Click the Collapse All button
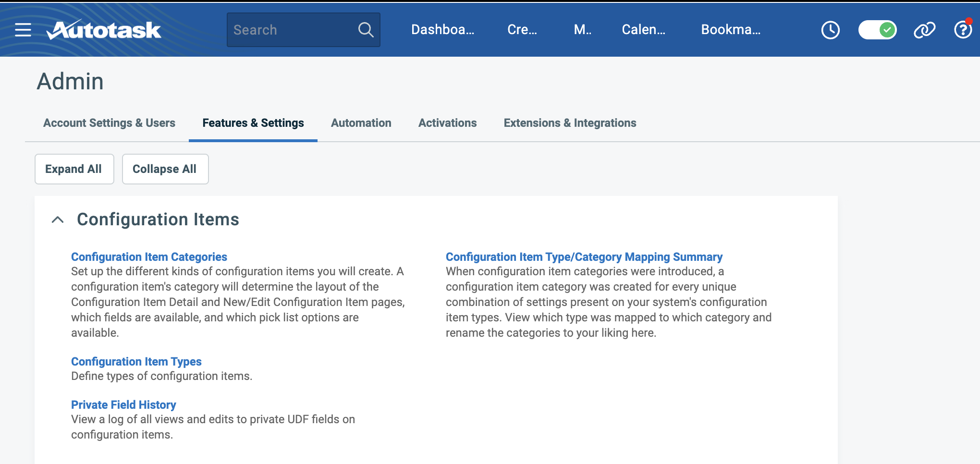The height and width of the screenshot is (464, 980). pyautogui.click(x=165, y=169)
